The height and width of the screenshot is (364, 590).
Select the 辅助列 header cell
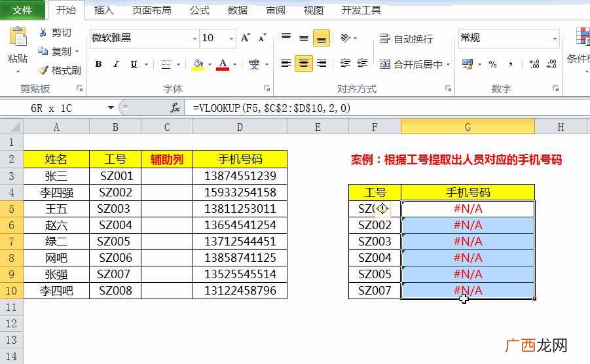(167, 160)
